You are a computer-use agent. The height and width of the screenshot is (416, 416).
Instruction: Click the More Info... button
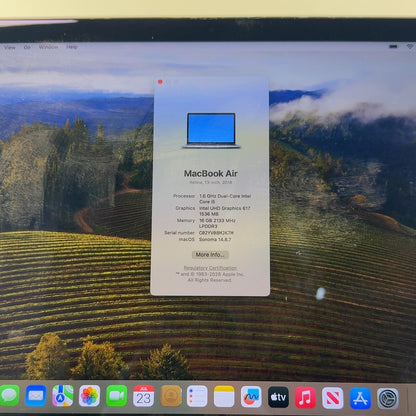pos(210,255)
